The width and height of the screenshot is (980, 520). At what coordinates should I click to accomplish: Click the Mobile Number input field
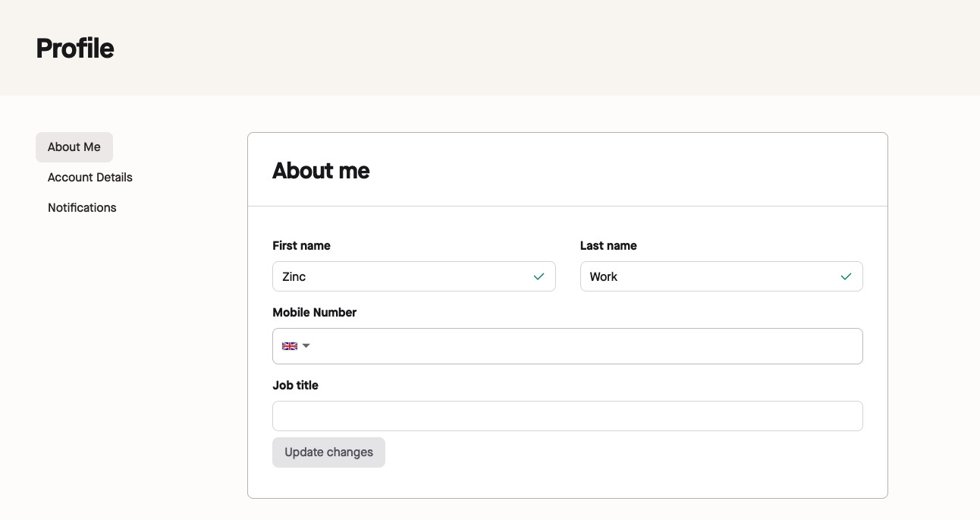[567, 346]
